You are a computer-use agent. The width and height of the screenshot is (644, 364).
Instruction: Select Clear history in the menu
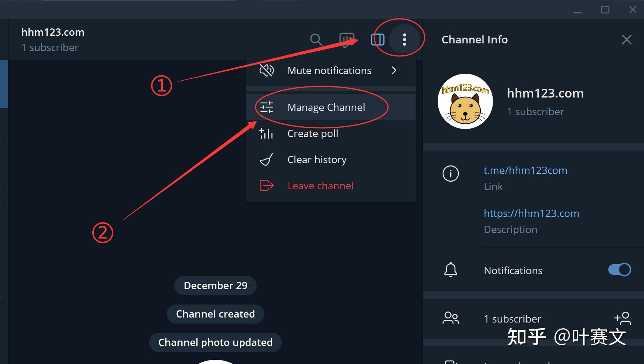click(317, 160)
